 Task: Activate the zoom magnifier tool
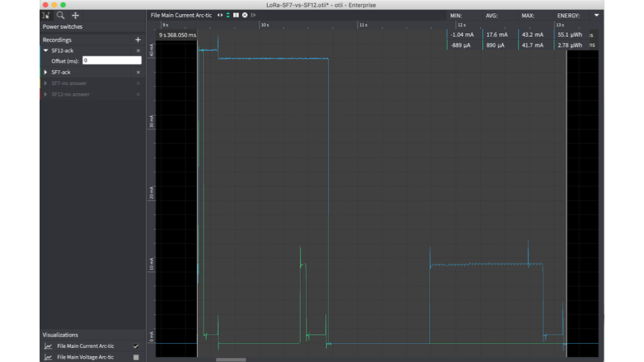(60, 15)
